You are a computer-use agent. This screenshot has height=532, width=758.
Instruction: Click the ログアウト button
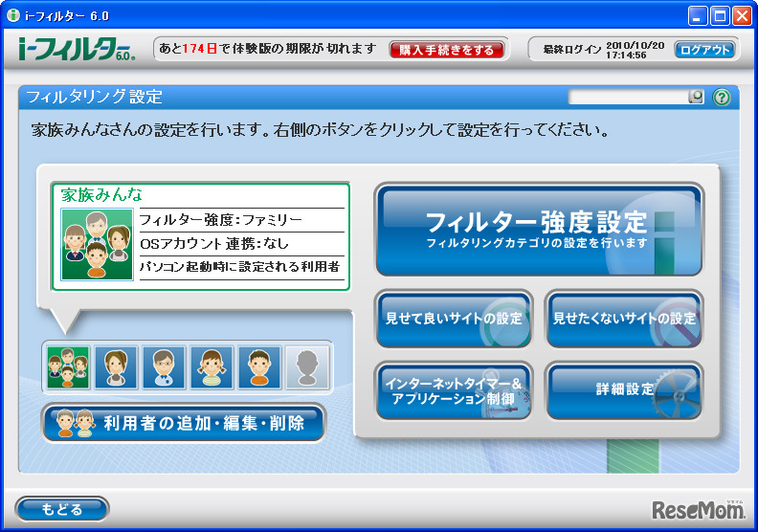tap(704, 50)
